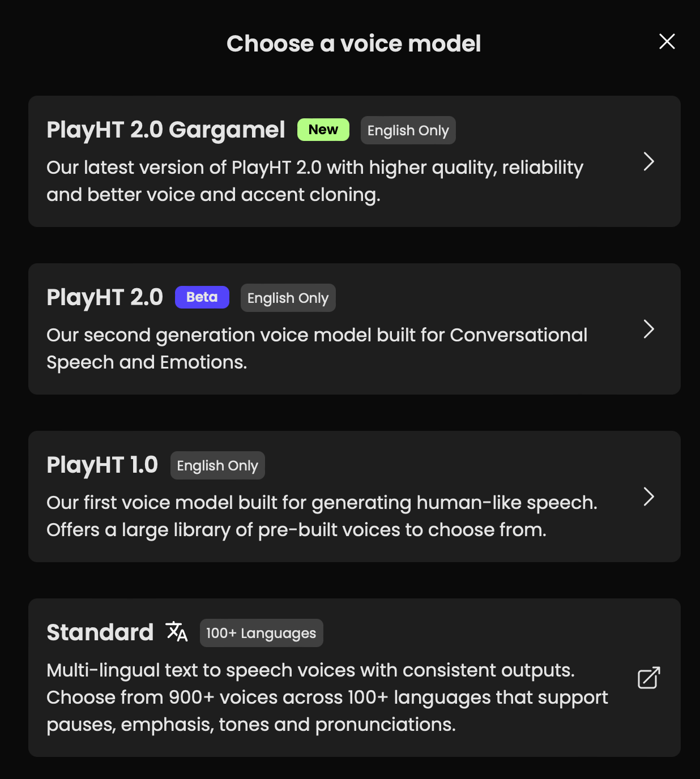Click the pre-built voices library description
The width and height of the screenshot is (700, 779).
(x=322, y=516)
